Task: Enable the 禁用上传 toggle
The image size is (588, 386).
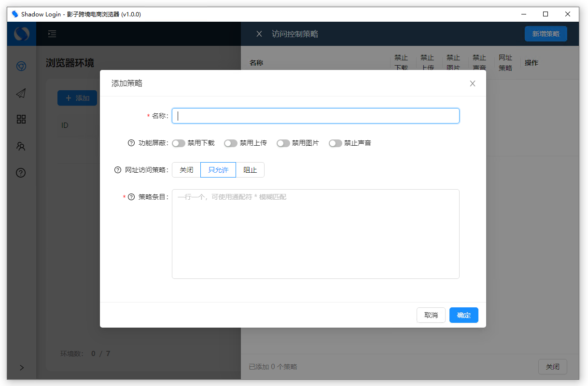Action: (x=231, y=143)
